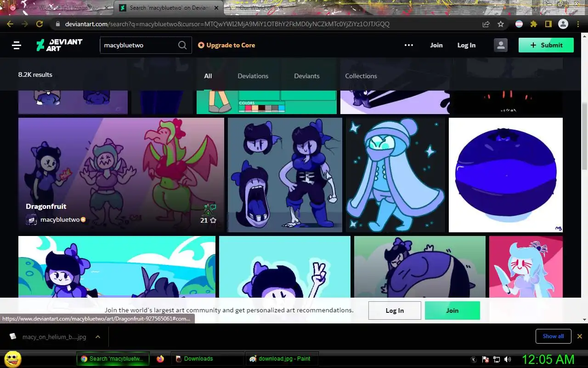Click the browser forward arrow

tap(25, 24)
